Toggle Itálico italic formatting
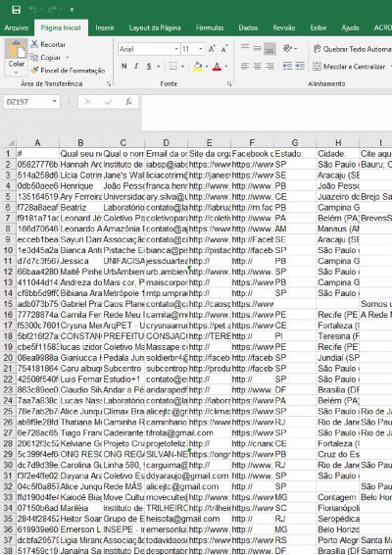392x555 pixels. 136,67
